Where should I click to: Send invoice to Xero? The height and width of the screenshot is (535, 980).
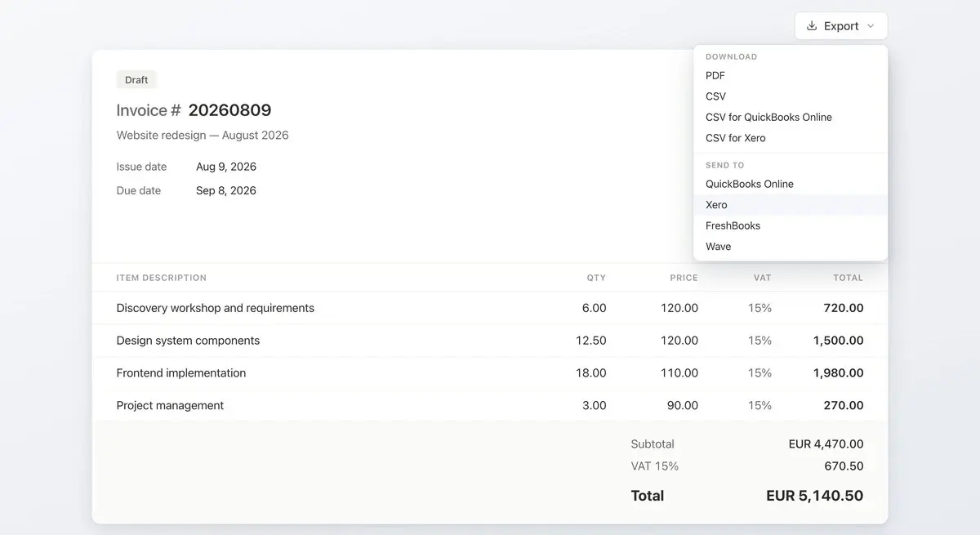[791, 205]
